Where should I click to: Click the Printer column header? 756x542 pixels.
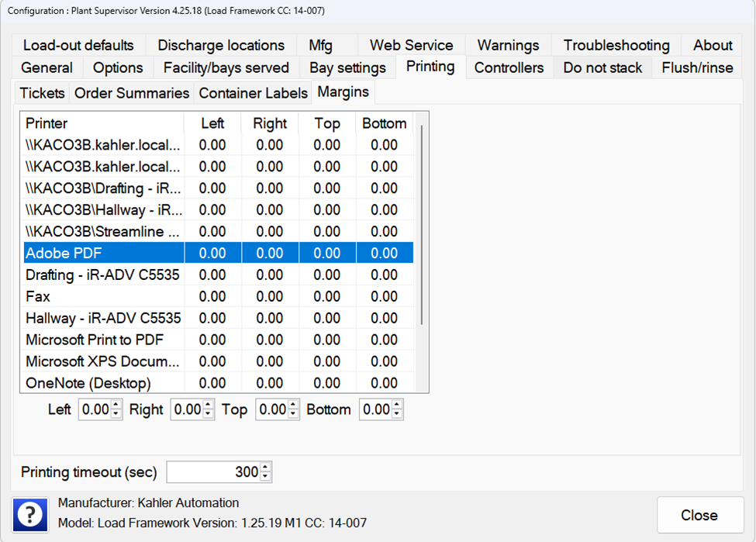[x=101, y=123]
